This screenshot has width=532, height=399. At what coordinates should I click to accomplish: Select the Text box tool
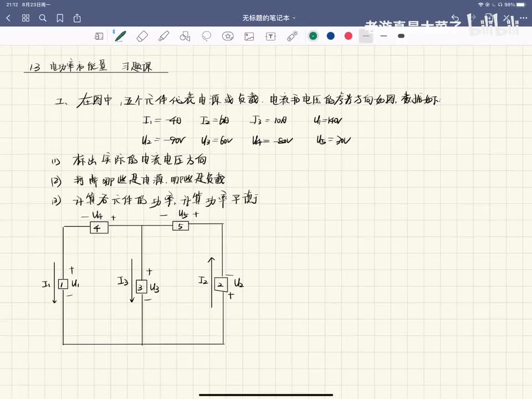click(x=271, y=37)
